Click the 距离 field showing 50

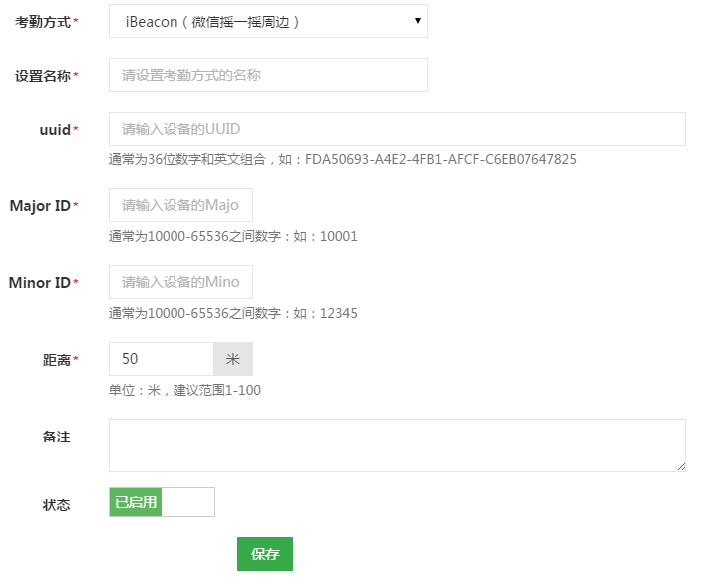[x=162, y=359]
